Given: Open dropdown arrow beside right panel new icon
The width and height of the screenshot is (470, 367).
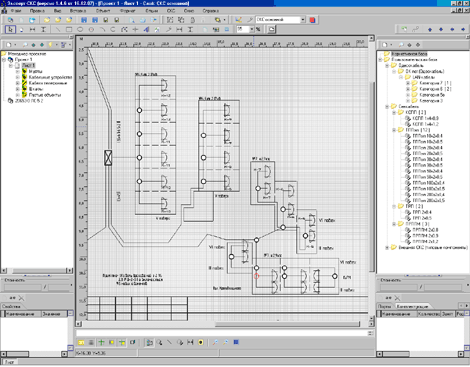Looking at the screenshot, I should (391, 45).
